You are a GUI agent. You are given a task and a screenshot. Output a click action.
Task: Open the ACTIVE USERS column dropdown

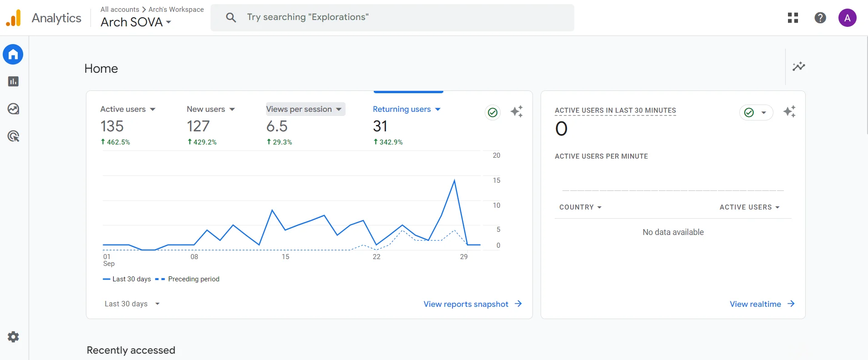tap(750, 207)
